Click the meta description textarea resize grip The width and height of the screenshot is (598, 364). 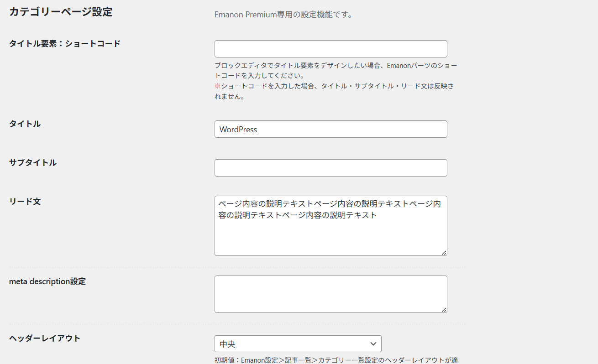click(x=444, y=309)
